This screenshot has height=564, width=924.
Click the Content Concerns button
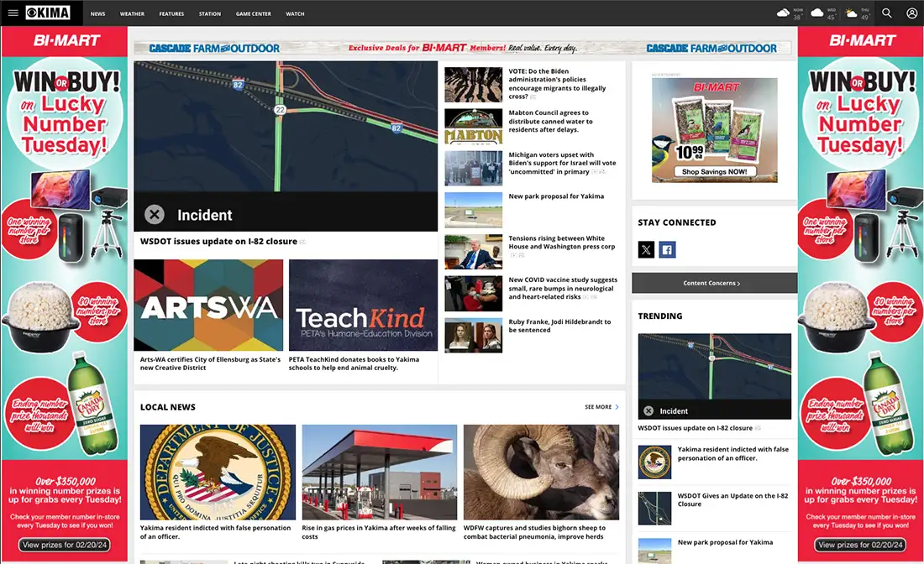pos(714,283)
